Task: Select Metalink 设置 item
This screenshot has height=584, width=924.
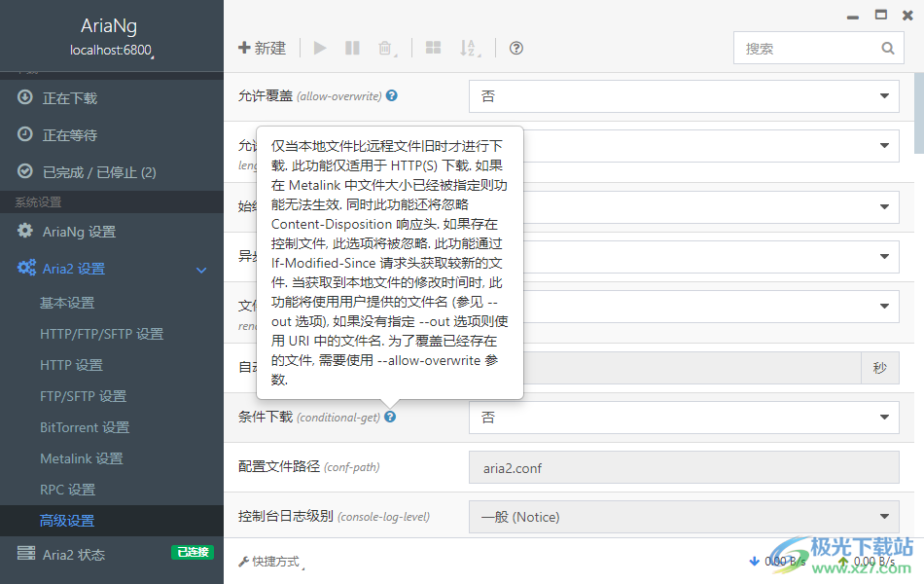Action: tap(82, 458)
